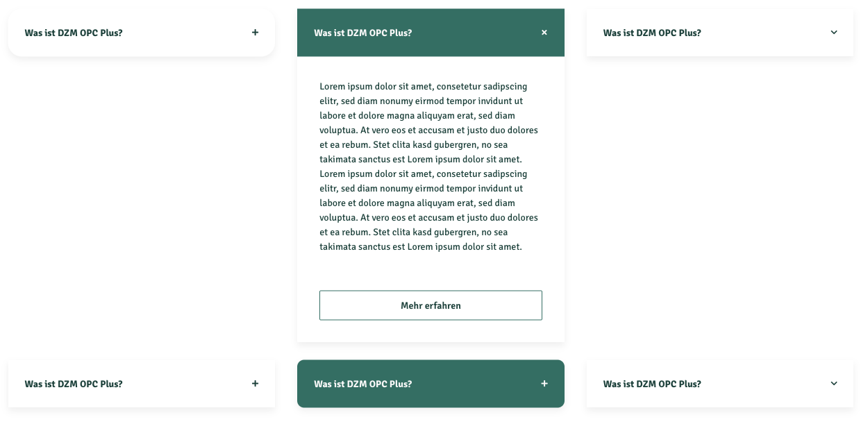This screenshot has height=433, width=868.
Task: Expand the upper-right accordion using its chevron arrow
Action: 834,33
